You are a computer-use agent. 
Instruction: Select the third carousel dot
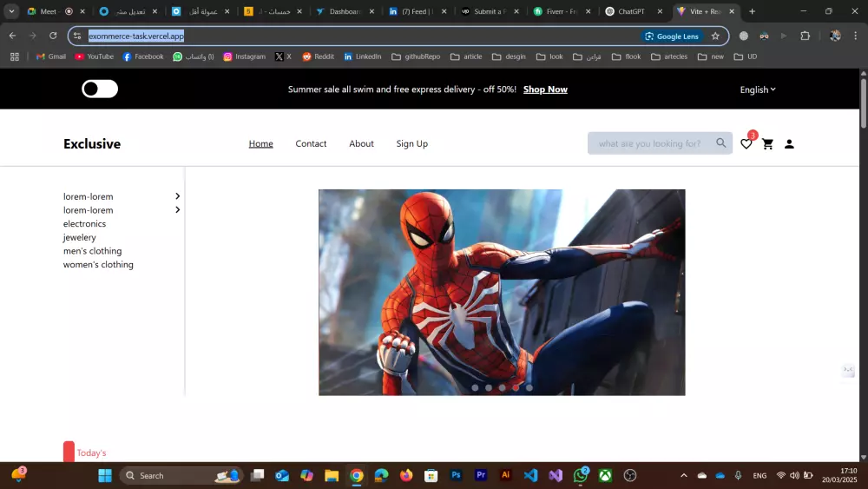point(502,387)
